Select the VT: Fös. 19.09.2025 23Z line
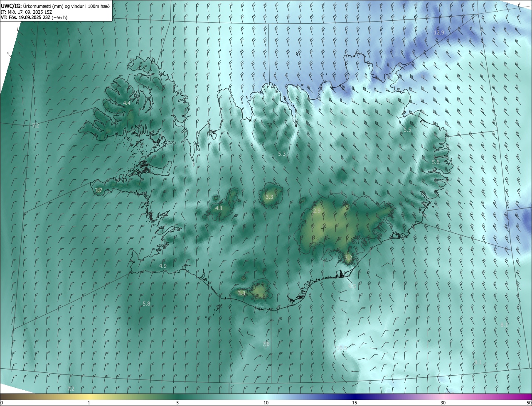 [26, 18]
